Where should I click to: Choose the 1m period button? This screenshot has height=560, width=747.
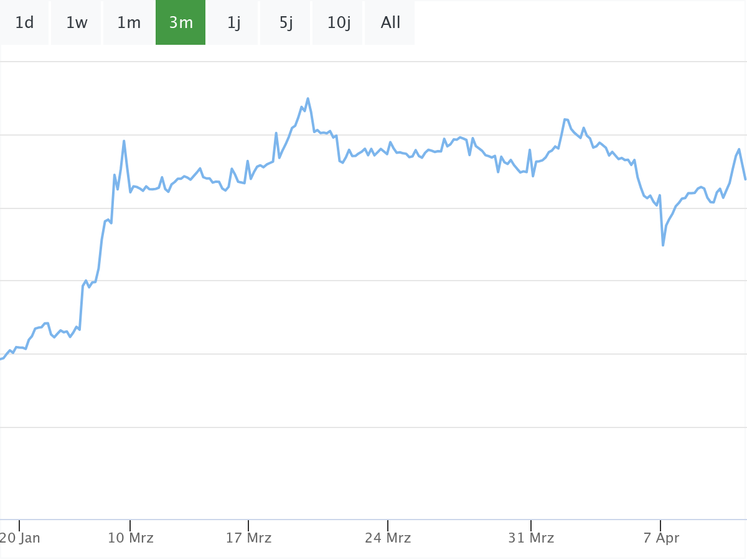coord(129,23)
